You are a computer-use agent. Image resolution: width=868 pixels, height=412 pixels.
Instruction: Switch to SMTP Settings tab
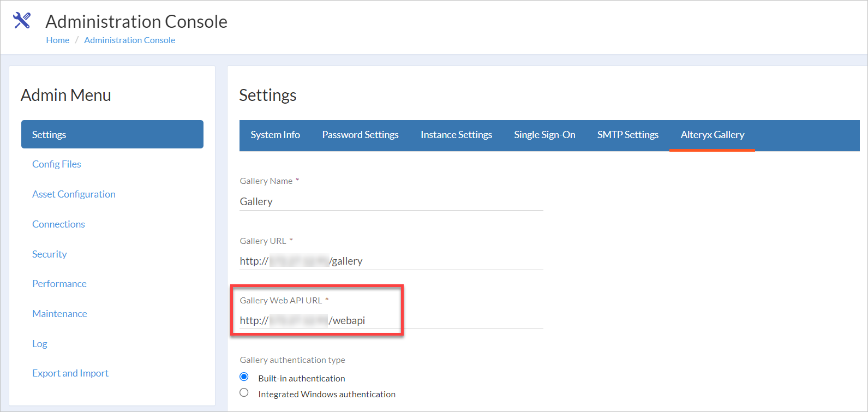click(628, 135)
